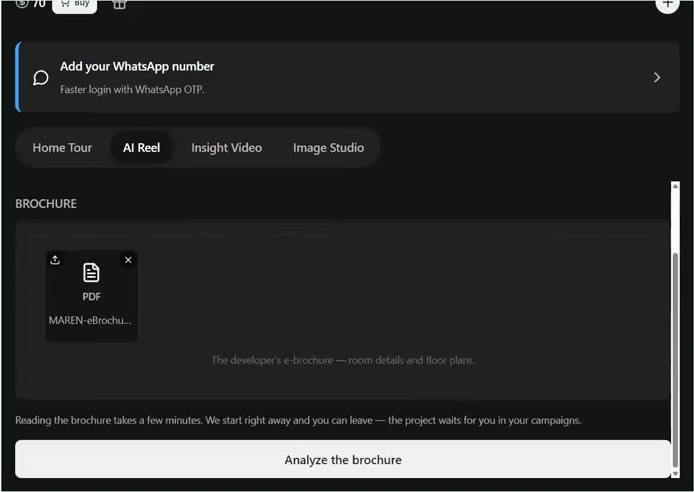Image resolution: width=694 pixels, height=492 pixels.
Task: Click the PDF document icon
Action: click(x=91, y=273)
